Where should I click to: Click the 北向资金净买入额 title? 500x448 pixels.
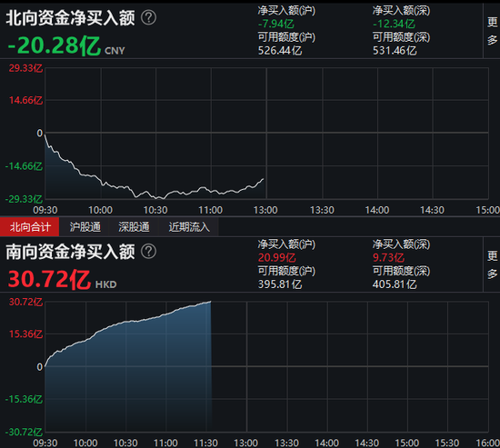tap(71, 18)
